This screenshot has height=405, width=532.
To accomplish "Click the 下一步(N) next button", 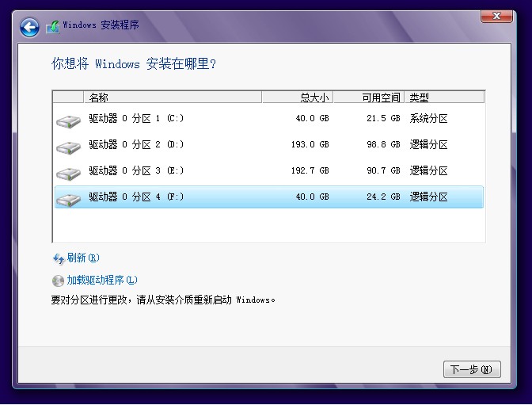I will coord(472,369).
